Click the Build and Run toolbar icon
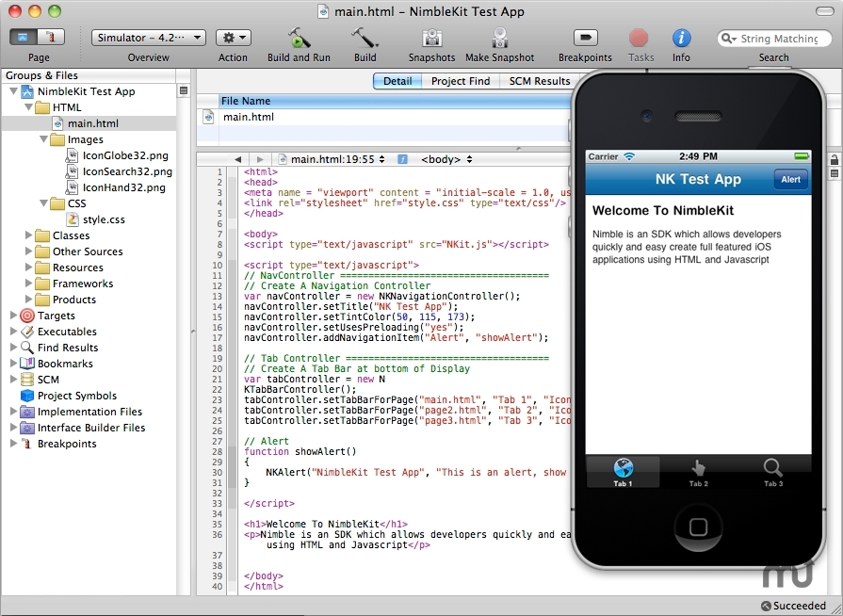The height and width of the screenshot is (616, 843). tap(299, 38)
